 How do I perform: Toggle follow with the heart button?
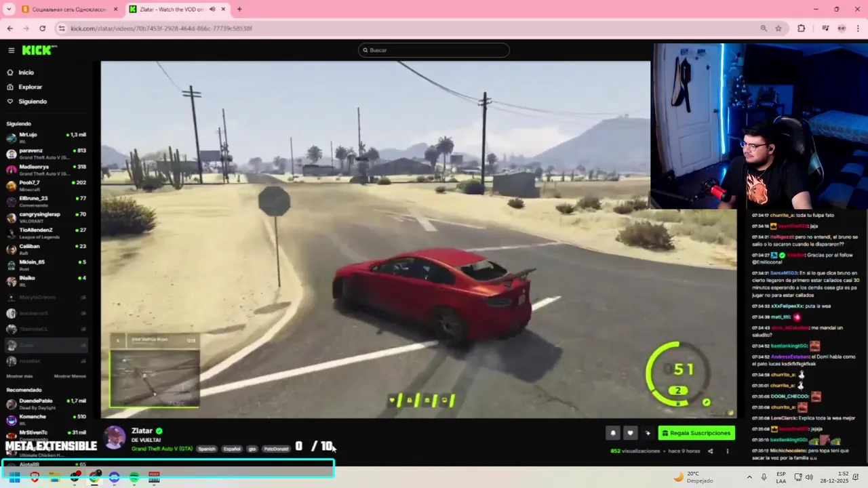click(630, 433)
